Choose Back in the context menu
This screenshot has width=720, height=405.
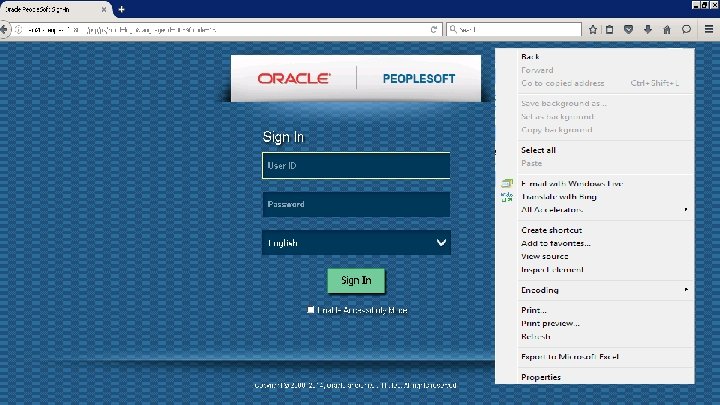(530, 57)
